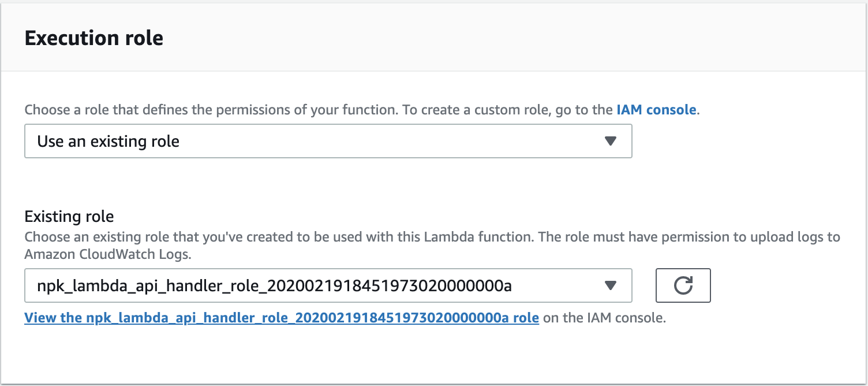Screen dimensions: 868x386
Task: Open the npk_lambda_api_handler_role selection dropdown
Action: click(x=328, y=285)
